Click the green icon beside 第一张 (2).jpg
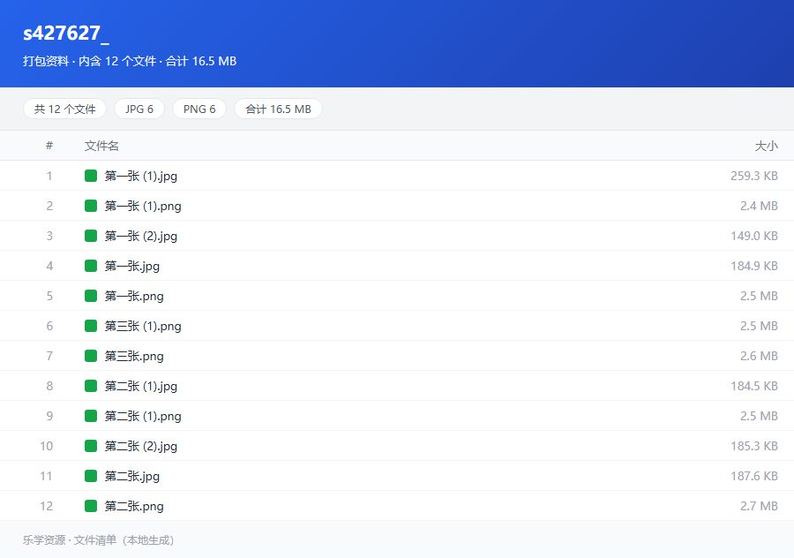 [91, 235]
